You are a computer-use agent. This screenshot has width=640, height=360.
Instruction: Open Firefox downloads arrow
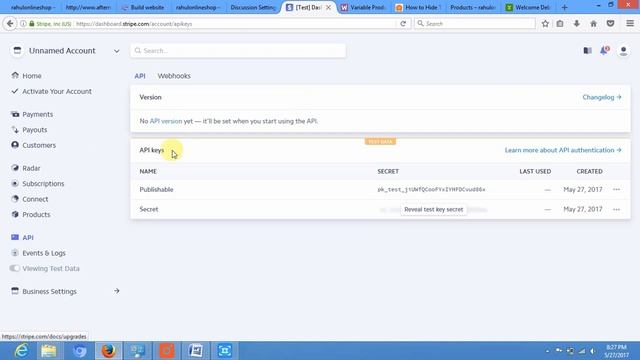click(x=576, y=24)
